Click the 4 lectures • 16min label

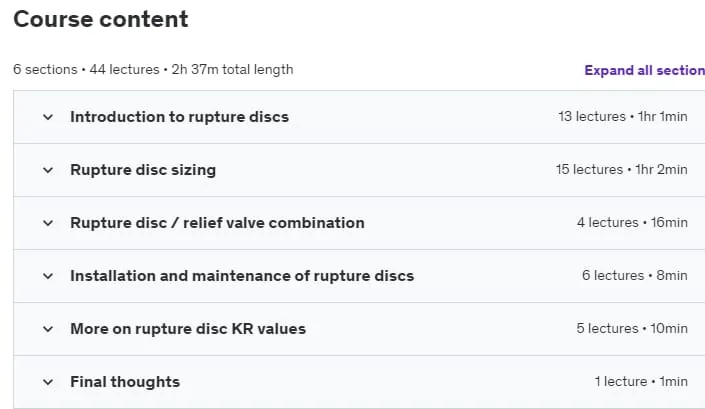tap(632, 222)
